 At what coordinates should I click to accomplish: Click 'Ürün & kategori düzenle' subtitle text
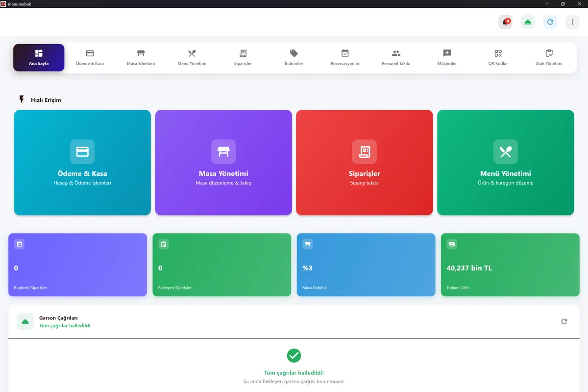(506, 183)
